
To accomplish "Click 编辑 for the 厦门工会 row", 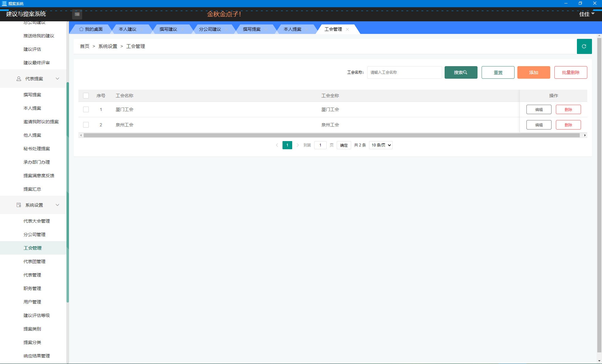I will [539, 109].
